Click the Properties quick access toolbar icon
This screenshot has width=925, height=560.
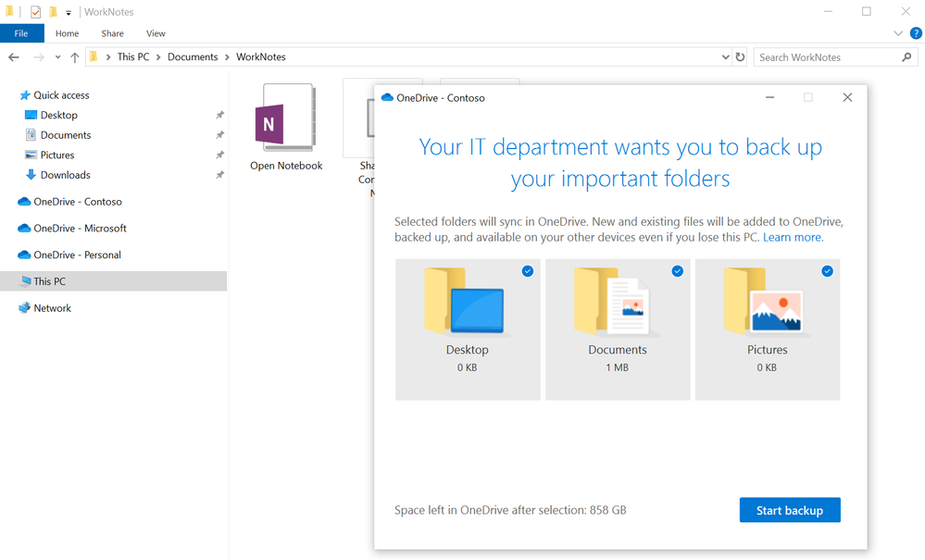click(x=35, y=12)
